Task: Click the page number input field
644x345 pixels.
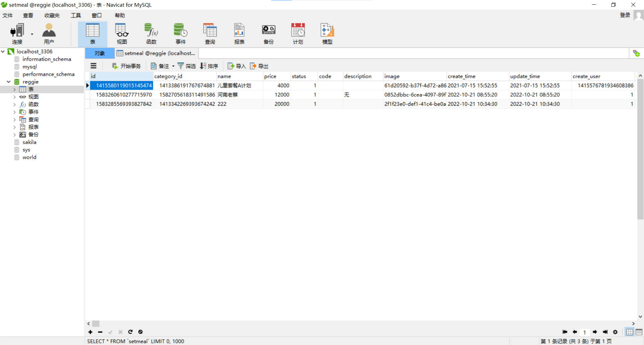Action: point(585,332)
